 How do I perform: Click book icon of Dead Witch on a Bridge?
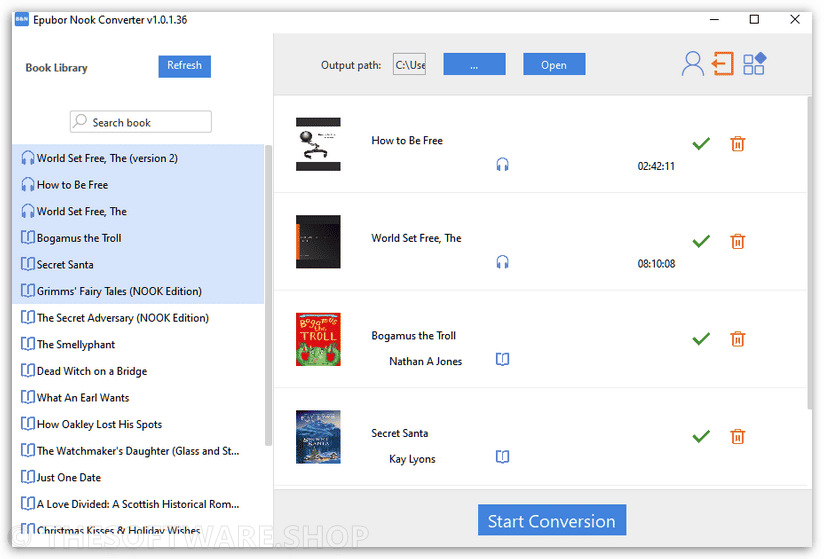point(28,371)
